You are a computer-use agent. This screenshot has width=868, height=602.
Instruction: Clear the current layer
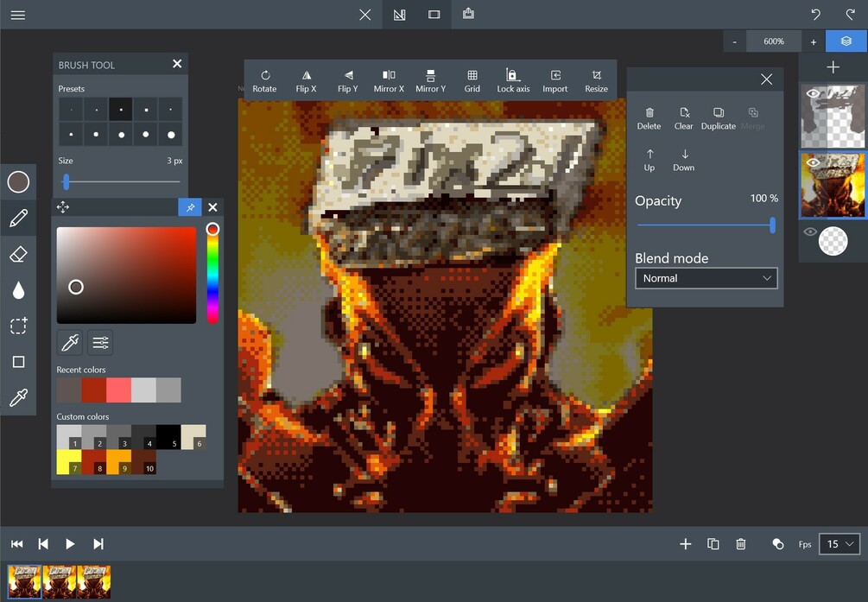tap(684, 118)
